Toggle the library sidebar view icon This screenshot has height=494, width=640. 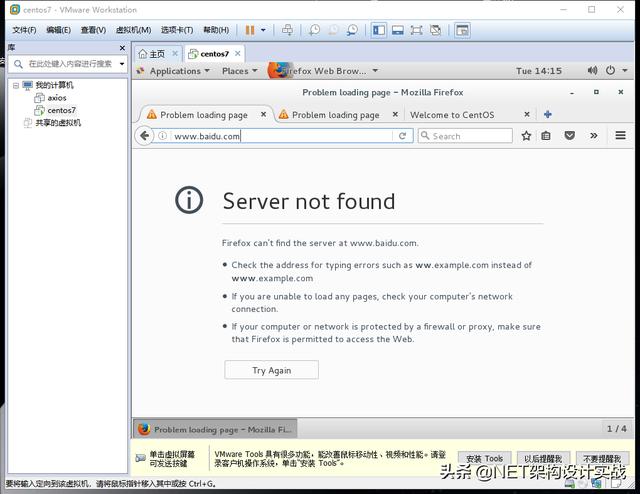tap(379, 30)
